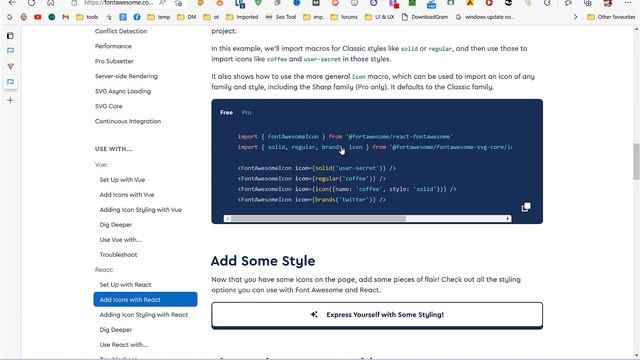Open the browser profile avatar
This screenshot has height=360, width=640.
click(x=607, y=3)
